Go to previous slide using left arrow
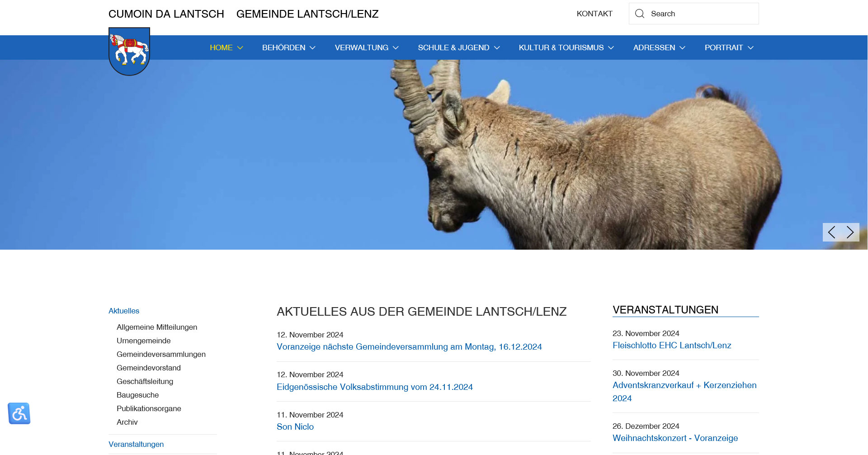The height and width of the screenshot is (455, 868). [831, 232]
